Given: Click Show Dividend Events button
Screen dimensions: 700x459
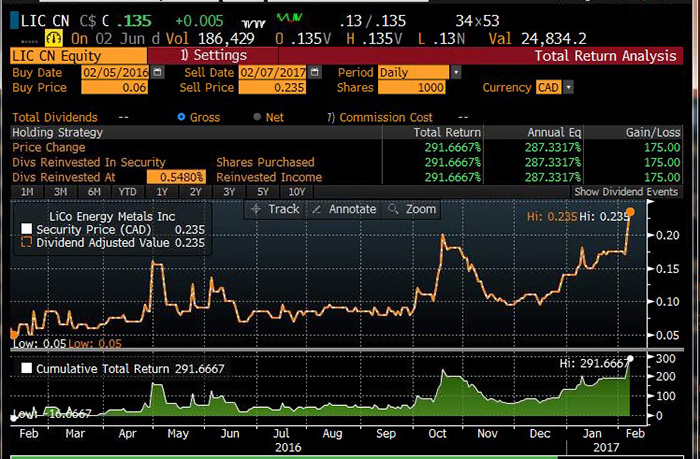Looking at the screenshot, I should tap(628, 191).
